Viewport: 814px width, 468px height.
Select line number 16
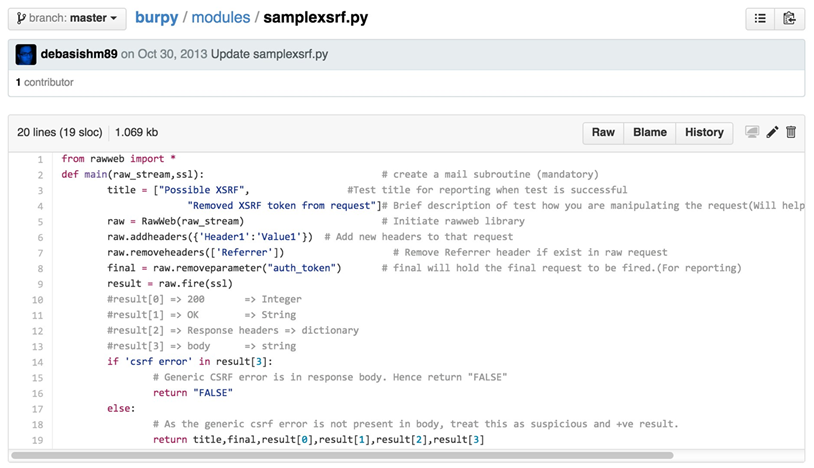[x=37, y=393]
